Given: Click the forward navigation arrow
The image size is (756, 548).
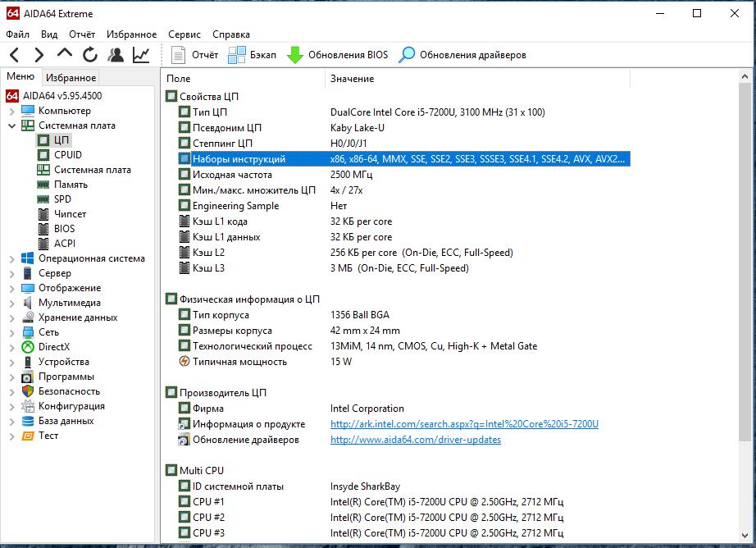Looking at the screenshot, I should (39, 55).
